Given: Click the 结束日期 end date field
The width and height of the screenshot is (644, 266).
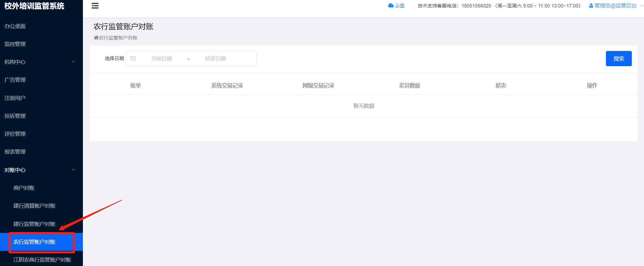Looking at the screenshot, I should (x=216, y=59).
